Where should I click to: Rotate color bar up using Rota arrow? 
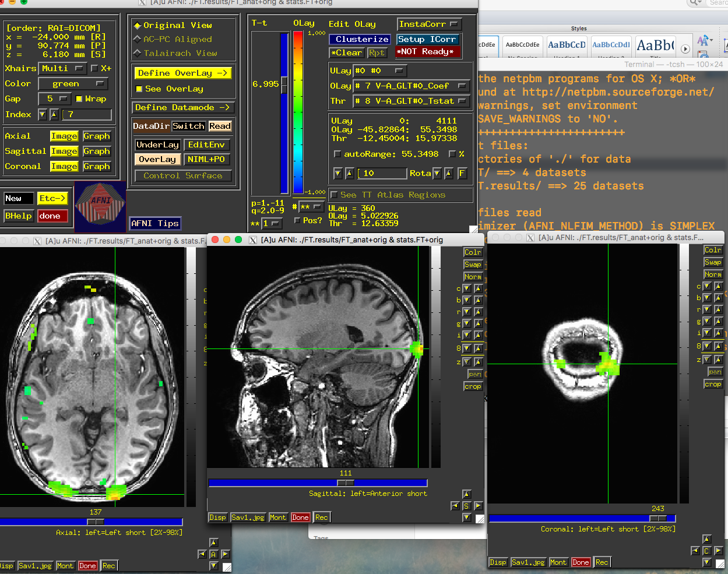click(x=448, y=173)
